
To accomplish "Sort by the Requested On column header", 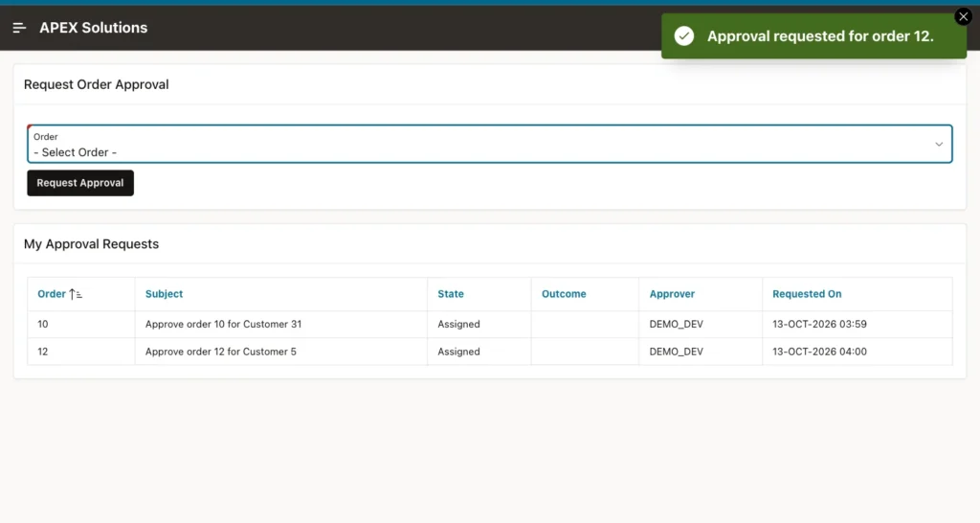I will (x=807, y=294).
